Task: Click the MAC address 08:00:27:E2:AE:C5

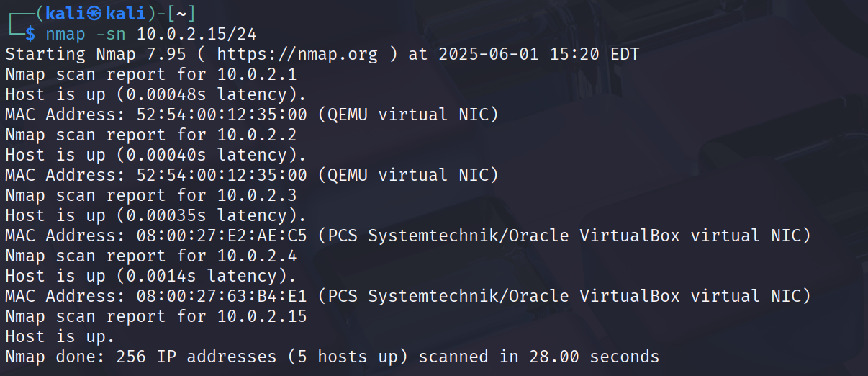Action: click(x=221, y=236)
